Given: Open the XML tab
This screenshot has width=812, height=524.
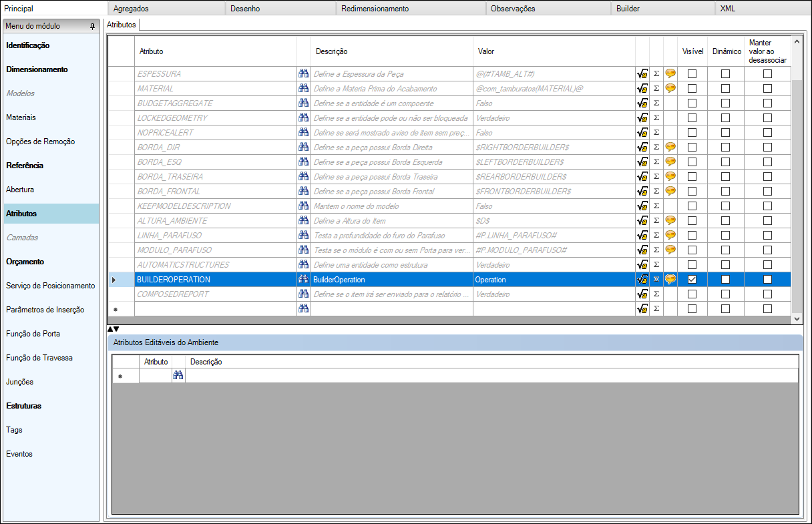Looking at the screenshot, I should tap(727, 9).
